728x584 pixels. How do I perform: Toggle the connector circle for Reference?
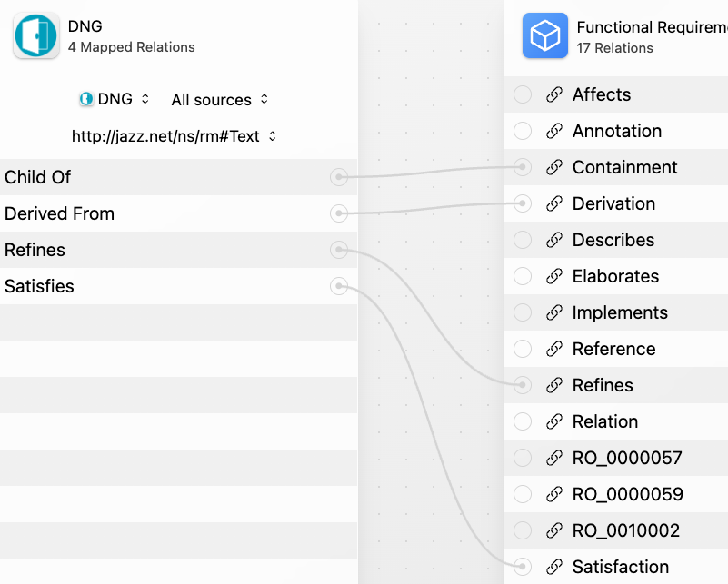(523, 349)
